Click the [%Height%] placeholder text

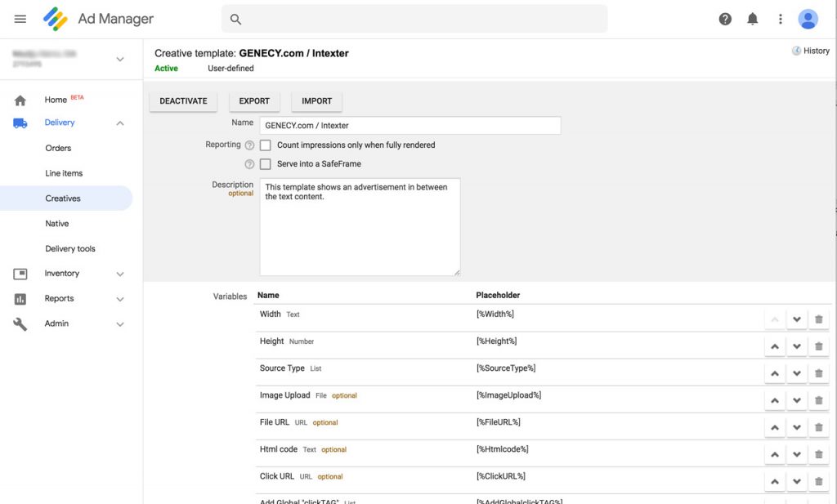[496, 341]
